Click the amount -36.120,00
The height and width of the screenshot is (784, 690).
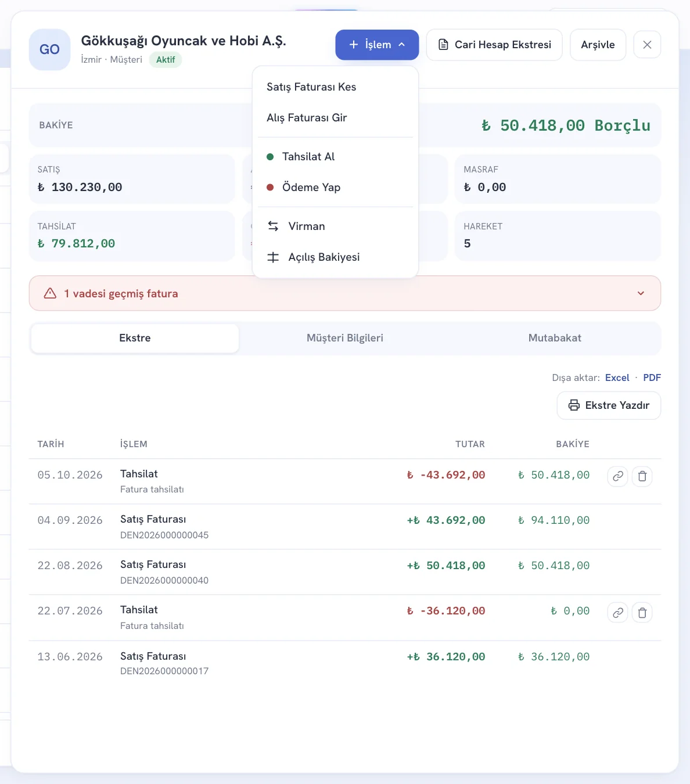[446, 611]
